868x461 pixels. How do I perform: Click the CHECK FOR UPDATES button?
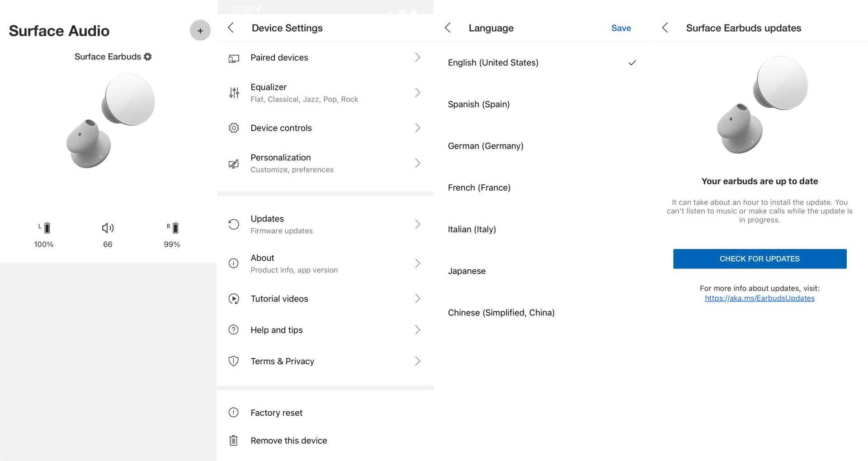759,259
